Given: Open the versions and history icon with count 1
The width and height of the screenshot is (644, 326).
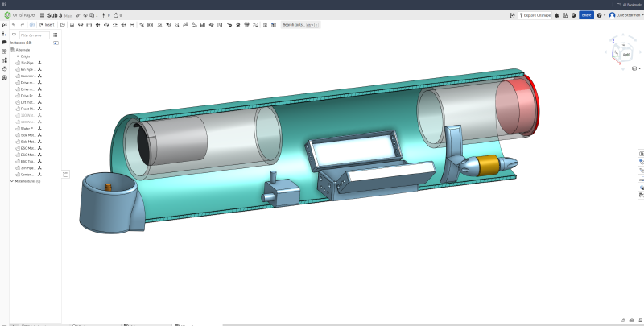Looking at the screenshot, I should (x=93, y=15).
